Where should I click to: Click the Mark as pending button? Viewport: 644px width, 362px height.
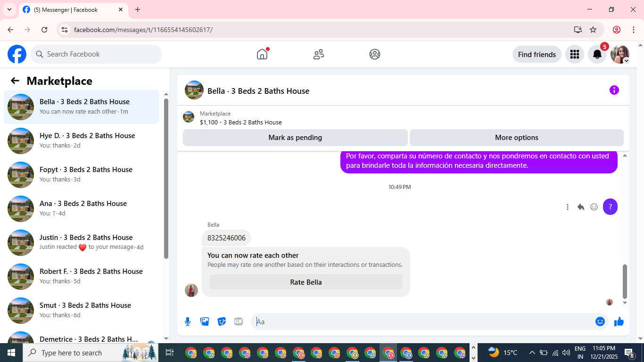(x=295, y=138)
